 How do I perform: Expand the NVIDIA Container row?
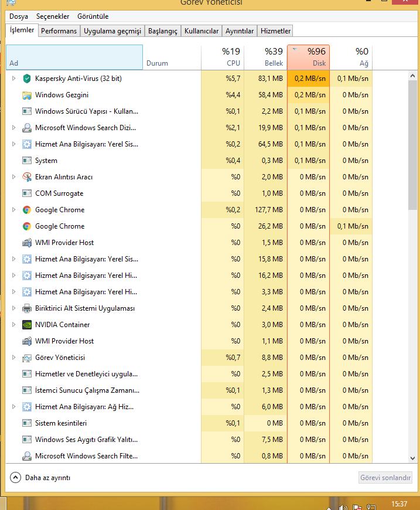pos(13,325)
